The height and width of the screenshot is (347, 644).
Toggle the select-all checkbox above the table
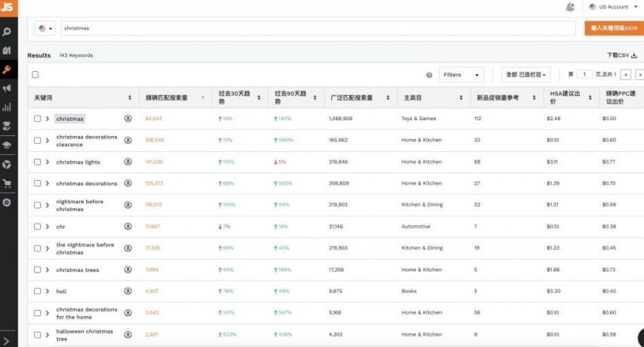[x=35, y=74]
